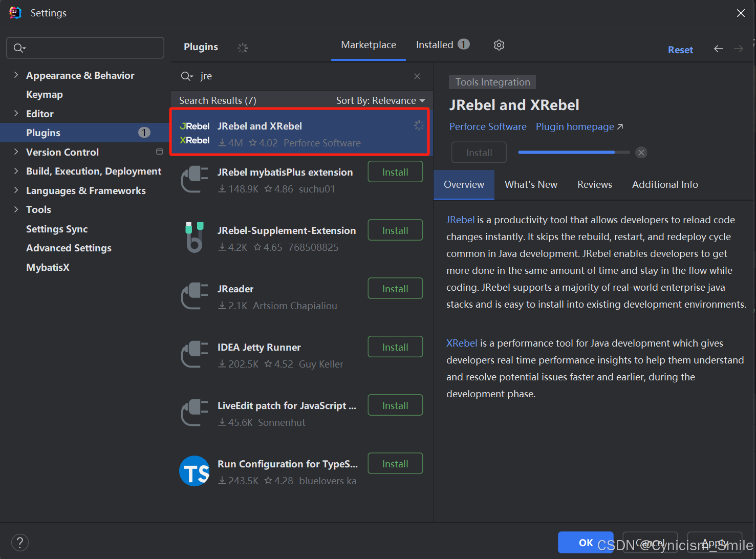Navigate forward with the right arrow
Screen dimensions: 756x559
click(739, 49)
